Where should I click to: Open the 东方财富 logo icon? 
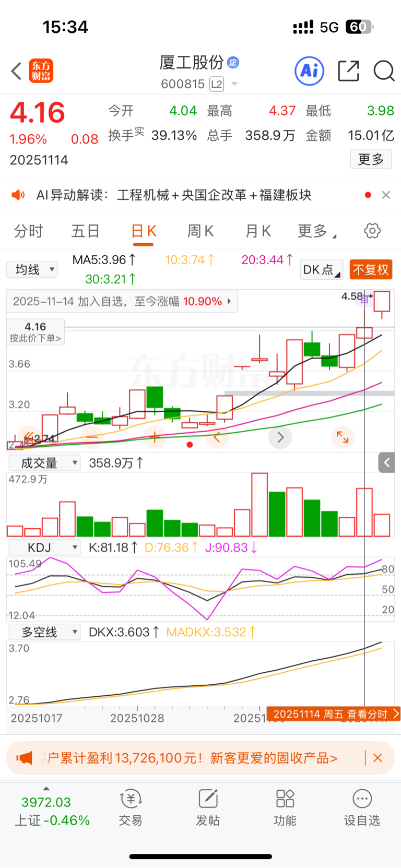tap(41, 71)
